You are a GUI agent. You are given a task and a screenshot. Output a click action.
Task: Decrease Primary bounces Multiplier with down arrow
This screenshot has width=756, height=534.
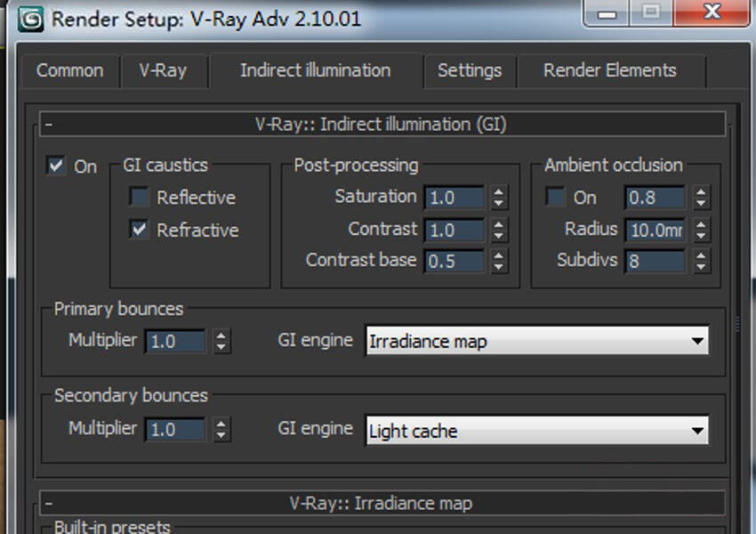tap(221, 347)
